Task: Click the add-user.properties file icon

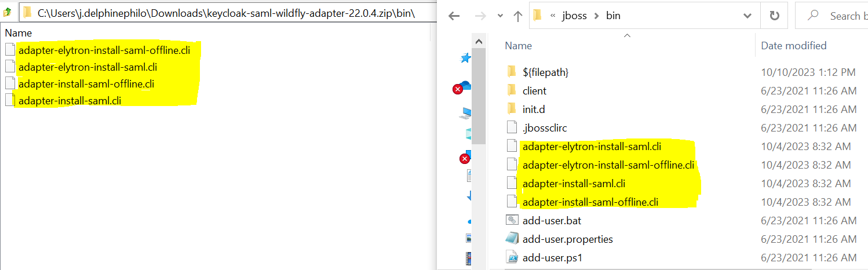Action: (x=512, y=239)
